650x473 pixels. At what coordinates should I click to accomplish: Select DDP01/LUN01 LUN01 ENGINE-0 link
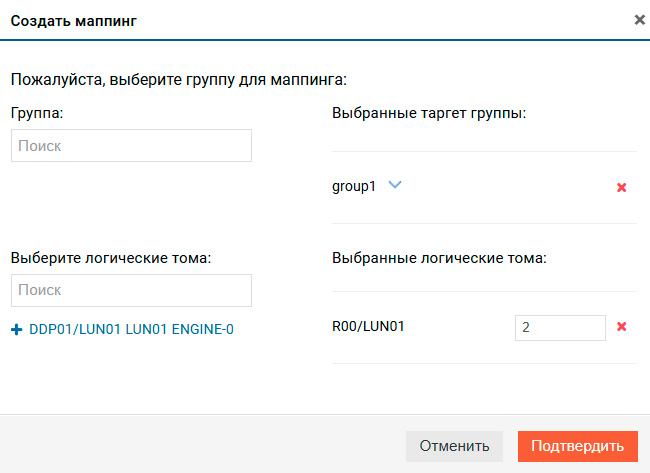point(131,330)
